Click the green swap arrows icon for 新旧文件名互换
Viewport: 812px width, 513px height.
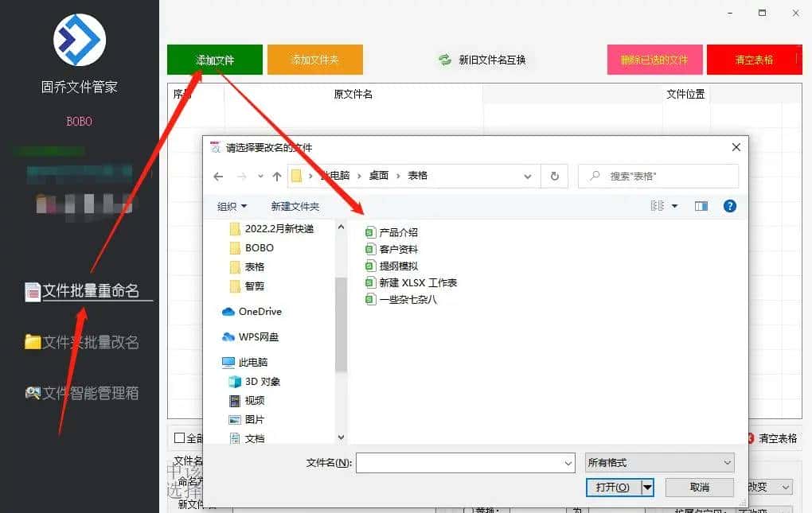pyautogui.click(x=444, y=59)
